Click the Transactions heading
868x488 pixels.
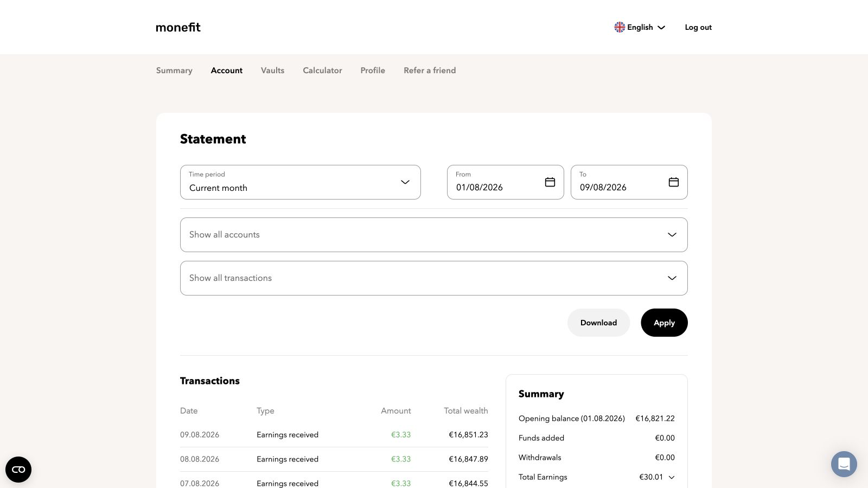(210, 381)
